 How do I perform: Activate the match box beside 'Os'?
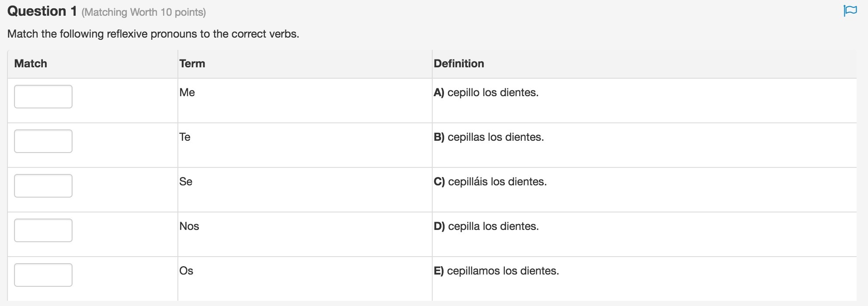43,275
